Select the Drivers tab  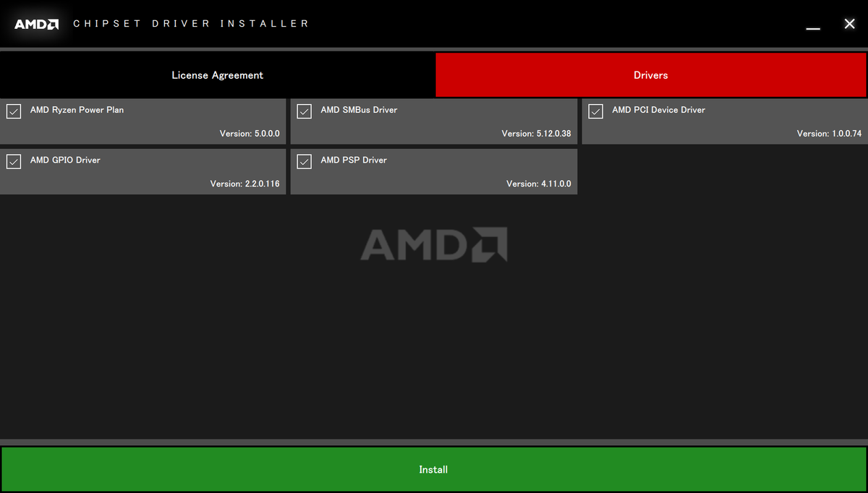pos(651,75)
